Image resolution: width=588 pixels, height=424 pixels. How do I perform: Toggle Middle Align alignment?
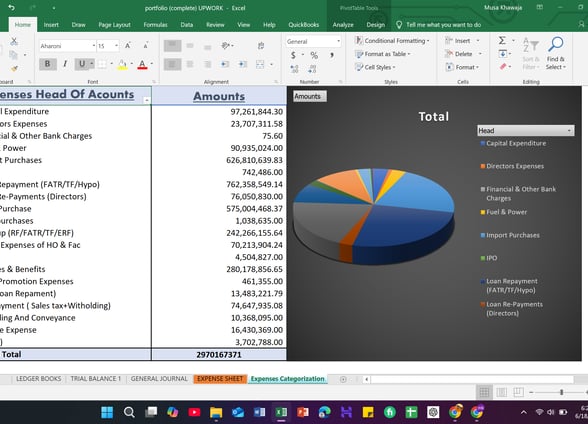pyautogui.click(x=190, y=46)
